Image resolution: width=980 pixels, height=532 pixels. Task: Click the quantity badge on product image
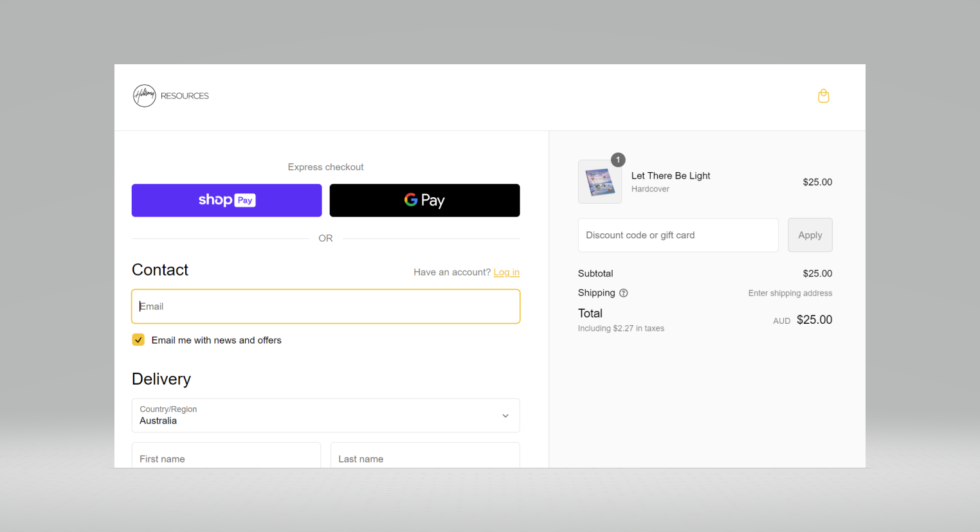pos(618,159)
